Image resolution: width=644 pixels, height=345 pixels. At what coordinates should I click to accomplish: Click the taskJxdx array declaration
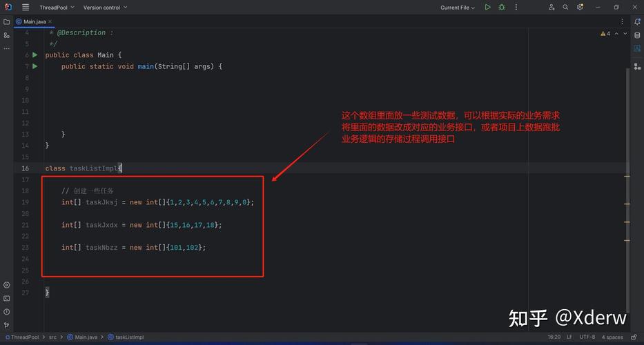tap(142, 225)
